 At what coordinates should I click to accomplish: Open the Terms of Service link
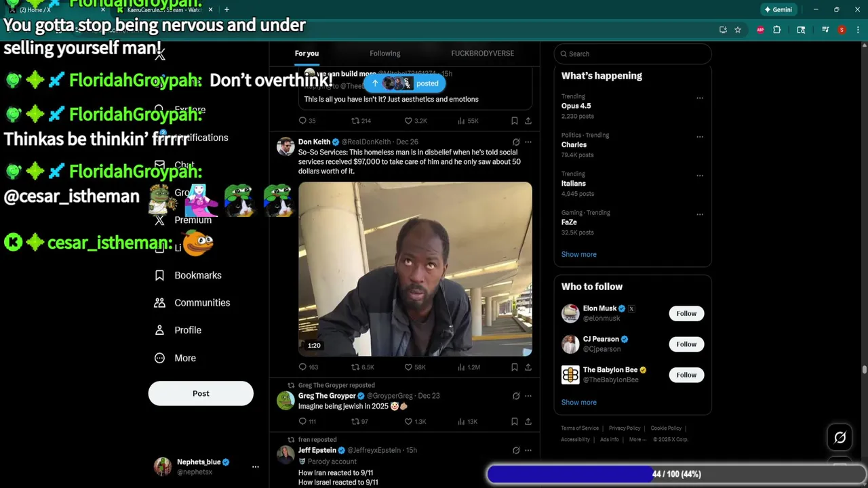(580, 428)
